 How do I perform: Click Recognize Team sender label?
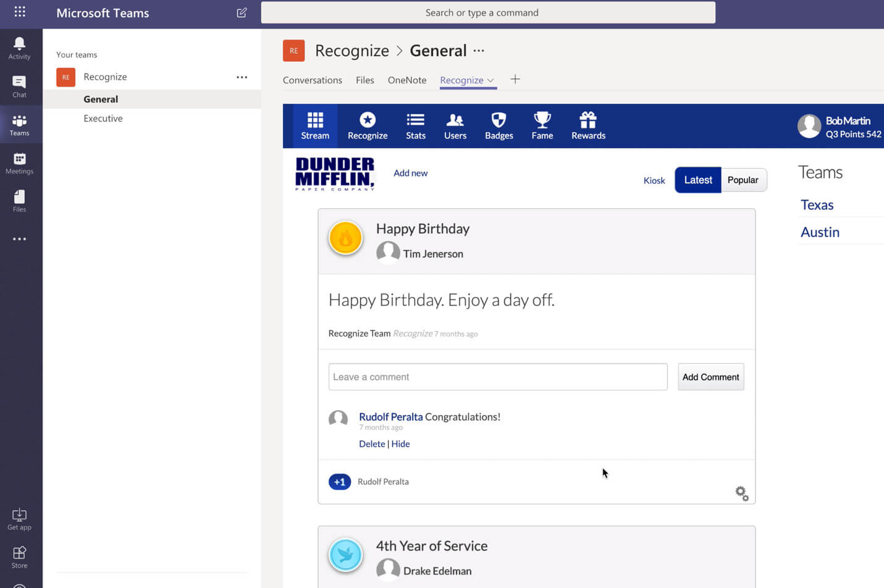[x=360, y=334]
